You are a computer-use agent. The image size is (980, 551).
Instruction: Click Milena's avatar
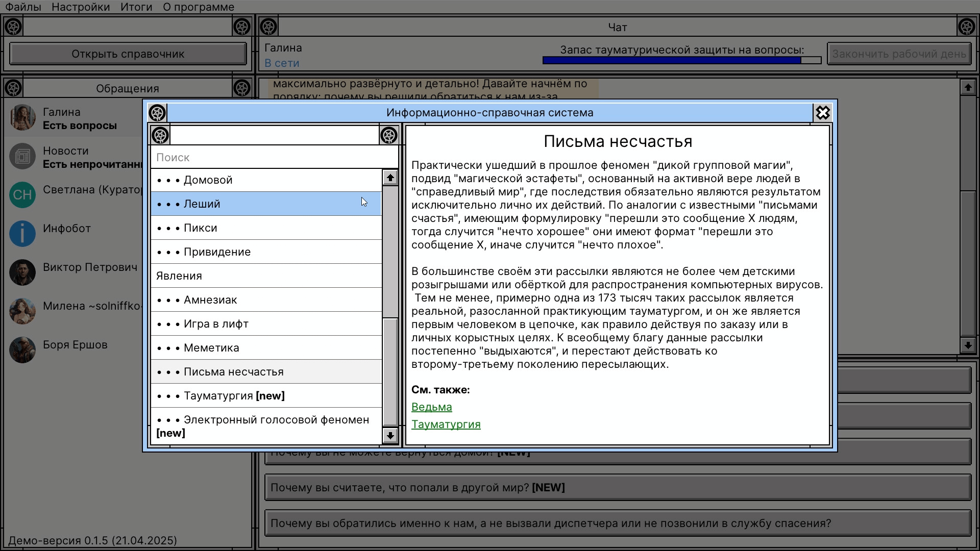click(22, 311)
